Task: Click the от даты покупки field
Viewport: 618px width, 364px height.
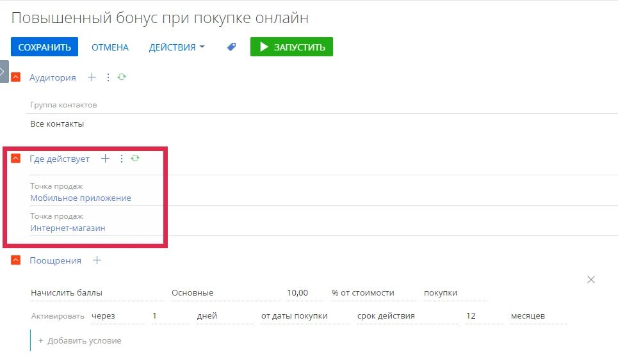Action: [305, 316]
